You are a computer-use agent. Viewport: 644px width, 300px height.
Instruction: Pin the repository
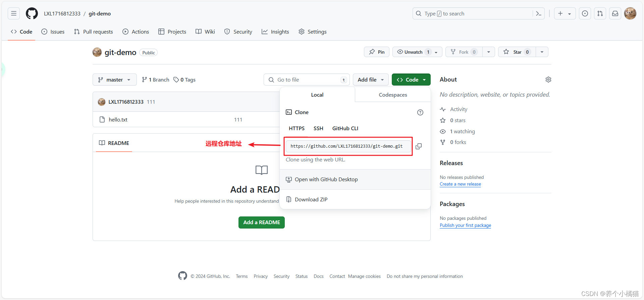tap(377, 52)
